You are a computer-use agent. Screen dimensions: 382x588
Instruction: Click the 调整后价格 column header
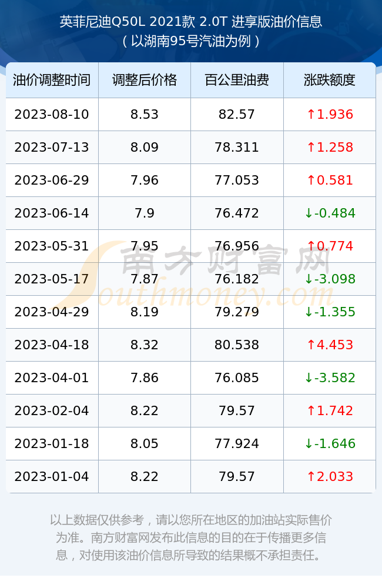(145, 80)
